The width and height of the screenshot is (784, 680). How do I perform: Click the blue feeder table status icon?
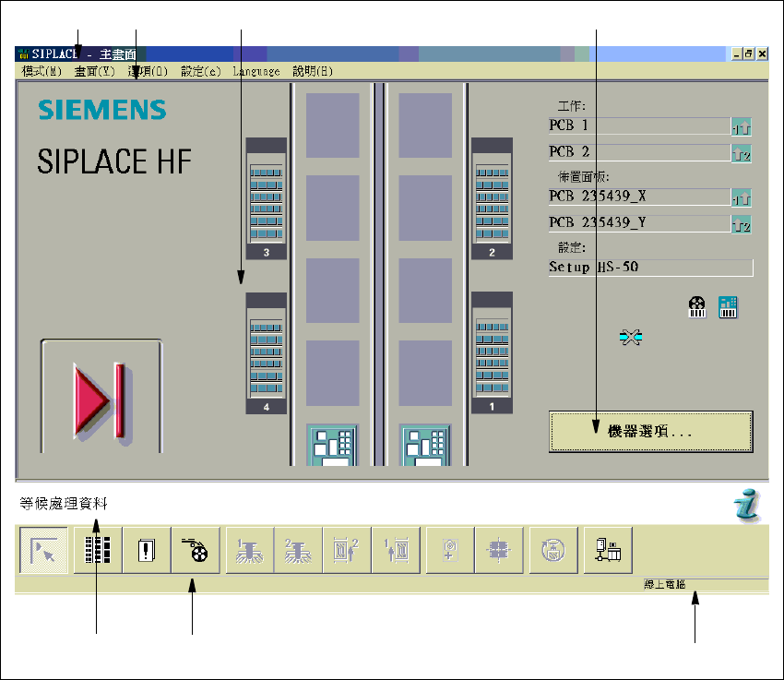(x=728, y=307)
